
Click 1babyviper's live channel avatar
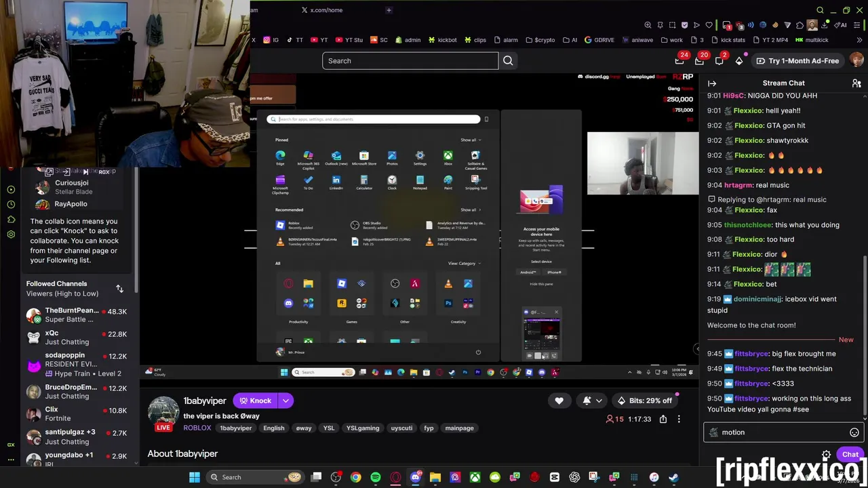tap(163, 411)
